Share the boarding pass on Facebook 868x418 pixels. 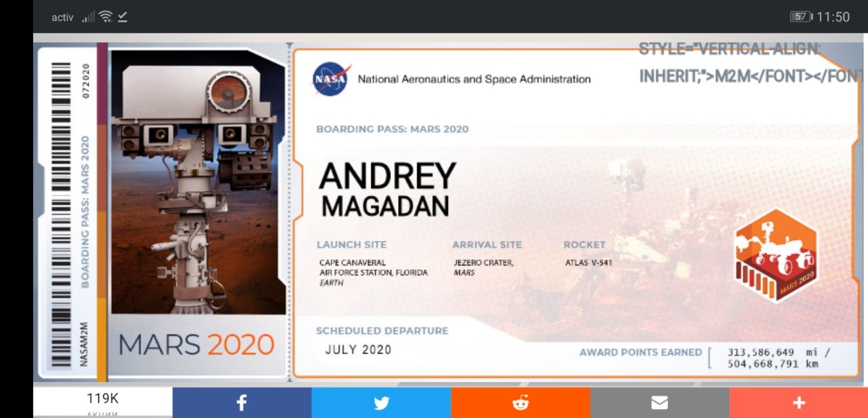242,402
